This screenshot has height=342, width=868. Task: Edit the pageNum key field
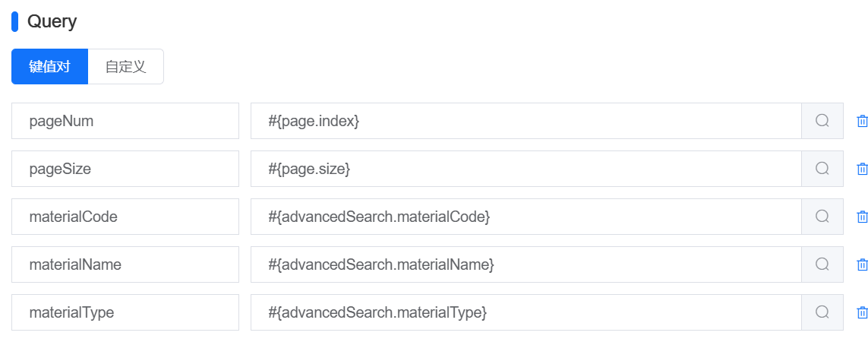pyautogui.click(x=125, y=121)
